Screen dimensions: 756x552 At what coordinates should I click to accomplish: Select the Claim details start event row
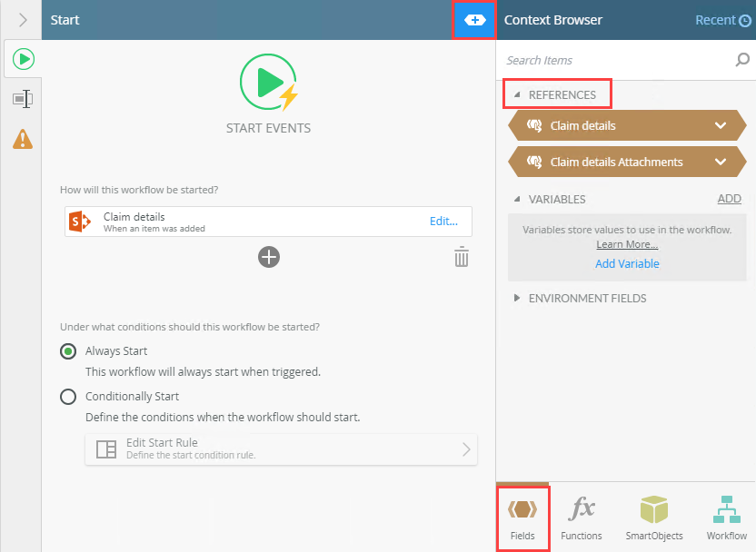(269, 222)
